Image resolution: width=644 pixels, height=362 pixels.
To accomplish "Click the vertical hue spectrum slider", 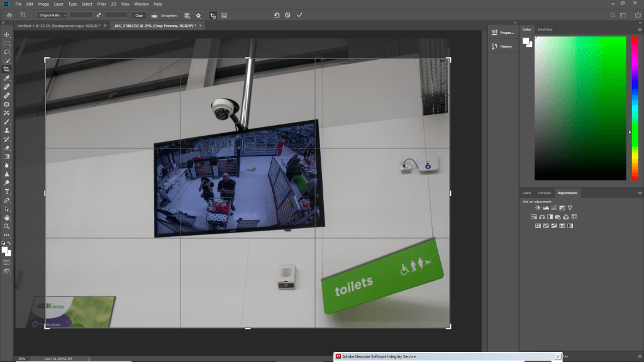I will pos(634,107).
